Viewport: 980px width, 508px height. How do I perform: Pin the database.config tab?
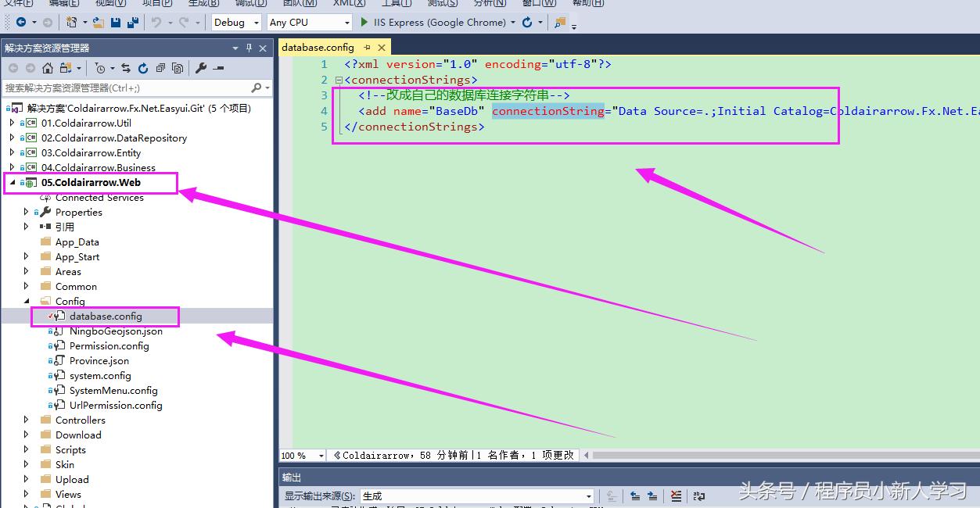pos(367,48)
